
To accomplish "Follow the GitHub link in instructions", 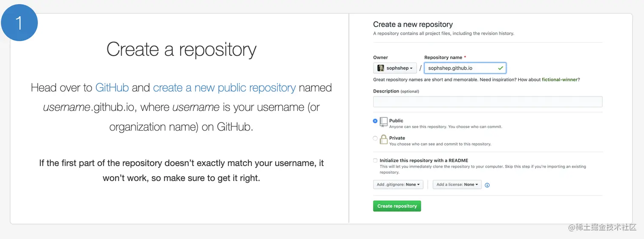I will 112,88.
